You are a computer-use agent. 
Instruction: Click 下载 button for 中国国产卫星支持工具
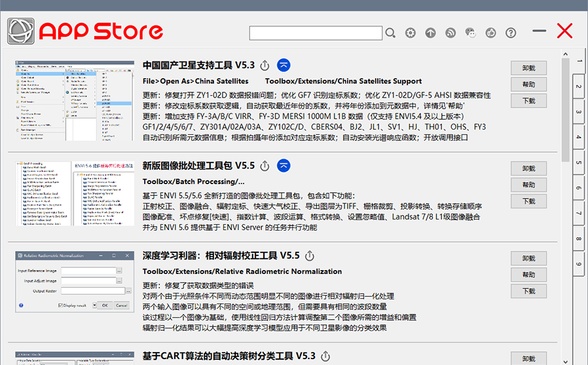[x=529, y=101]
